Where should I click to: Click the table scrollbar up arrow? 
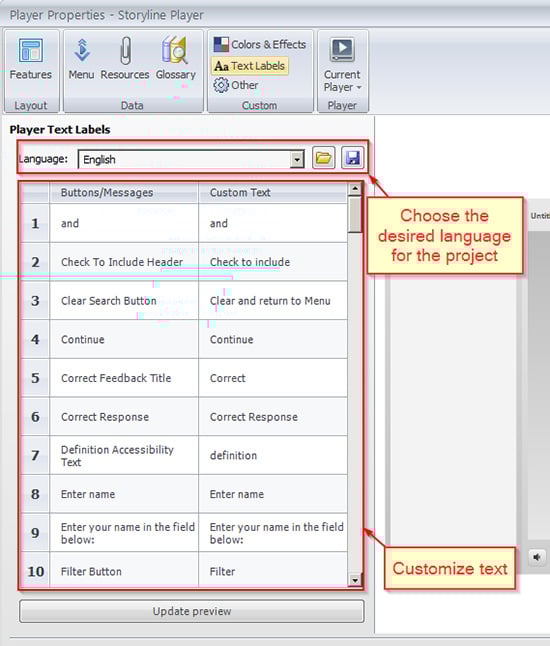[354, 189]
